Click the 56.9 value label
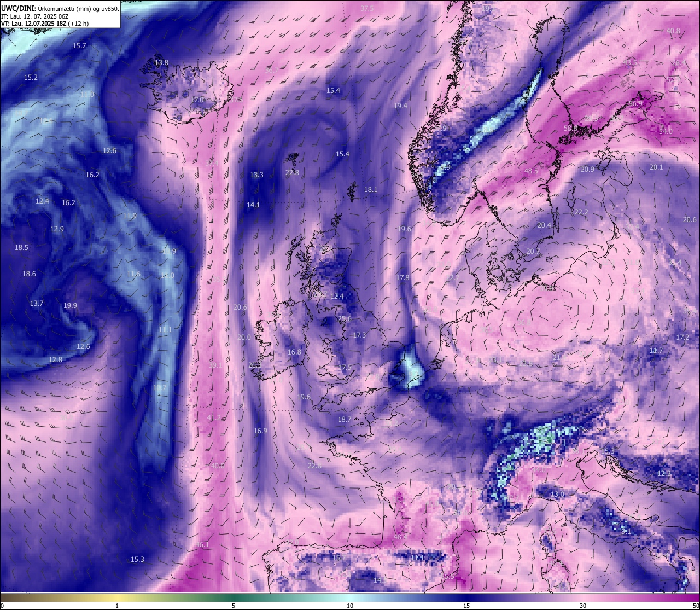700x610 pixels. pyautogui.click(x=635, y=104)
